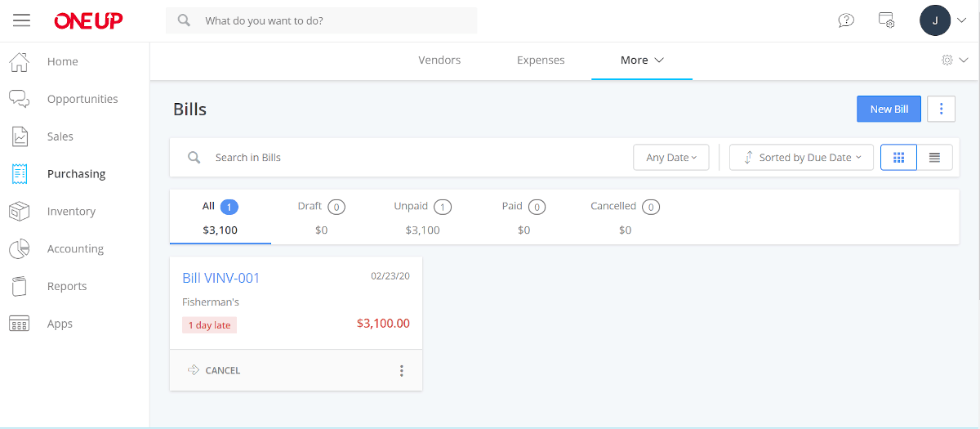Image resolution: width=980 pixels, height=429 pixels.
Task: Open the Vendors tab
Action: click(x=439, y=60)
